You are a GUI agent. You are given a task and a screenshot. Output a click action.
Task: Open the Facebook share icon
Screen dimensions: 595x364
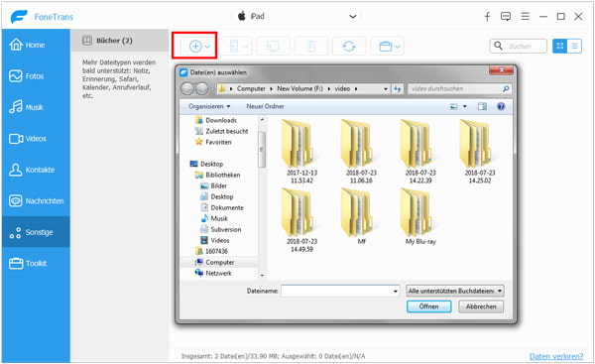487,16
